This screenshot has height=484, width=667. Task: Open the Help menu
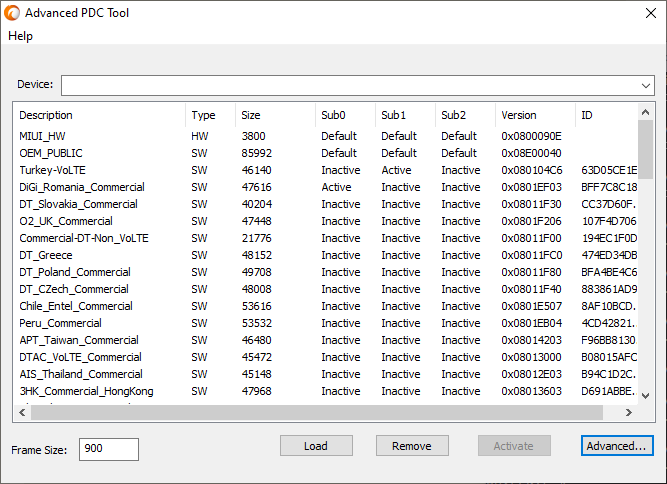(20, 36)
